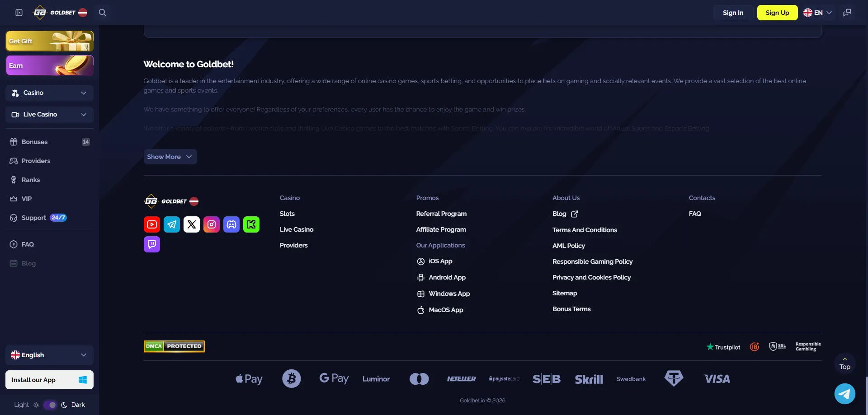Open the Blog external link in footer

(565, 214)
